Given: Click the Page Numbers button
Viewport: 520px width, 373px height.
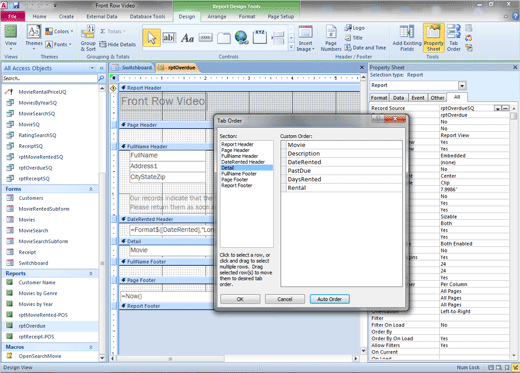Looking at the screenshot, I should [331, 38].
